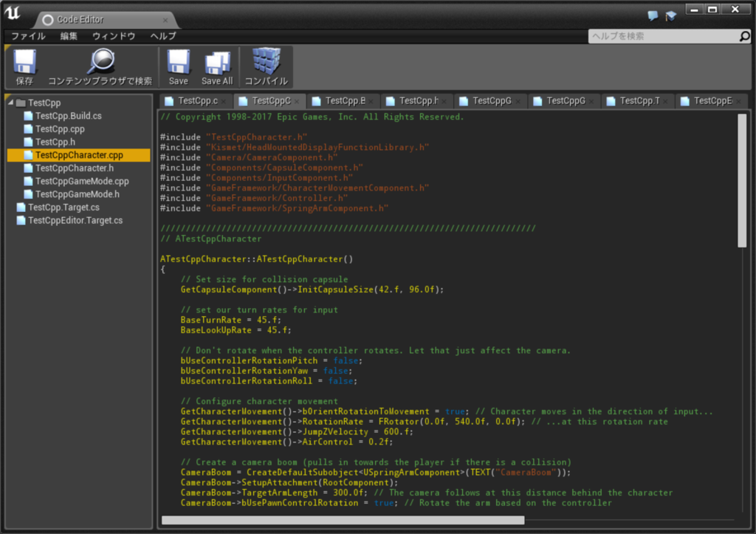Screen dimensions: 756x534
Task: Select TestCppGameMode.h in file tree
Action: coord(78,194)
